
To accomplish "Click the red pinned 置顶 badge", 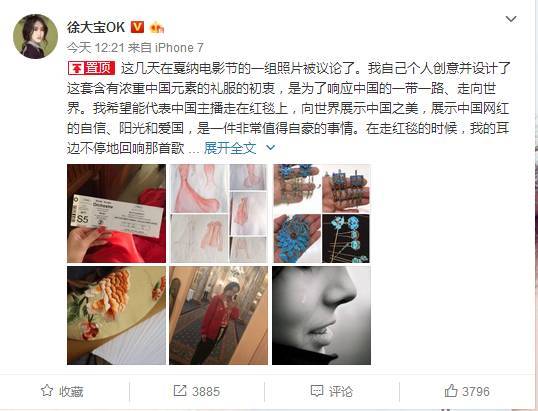I will click(91, 68).
